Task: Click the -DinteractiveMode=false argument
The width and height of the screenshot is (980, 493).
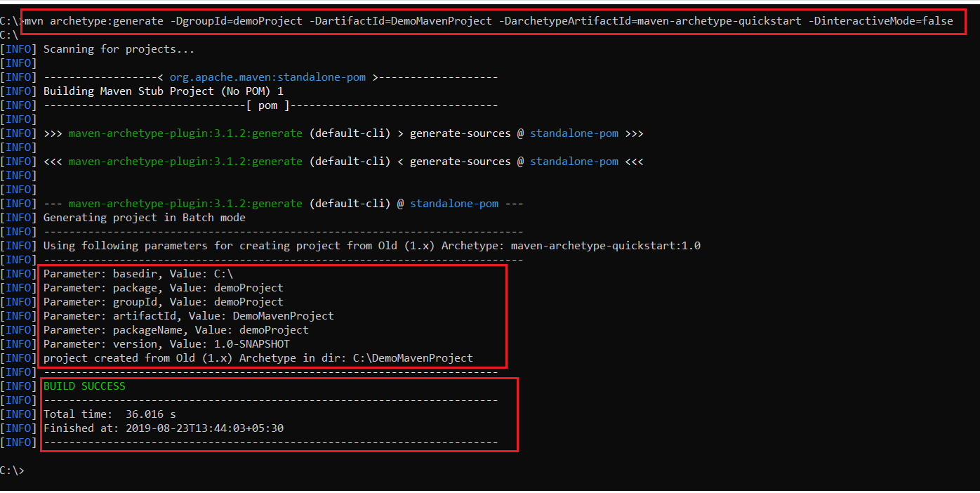Action: click(880, 21)
